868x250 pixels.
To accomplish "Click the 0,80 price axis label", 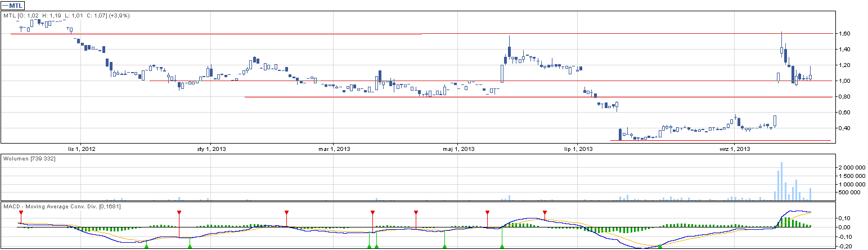I will 844,97.
